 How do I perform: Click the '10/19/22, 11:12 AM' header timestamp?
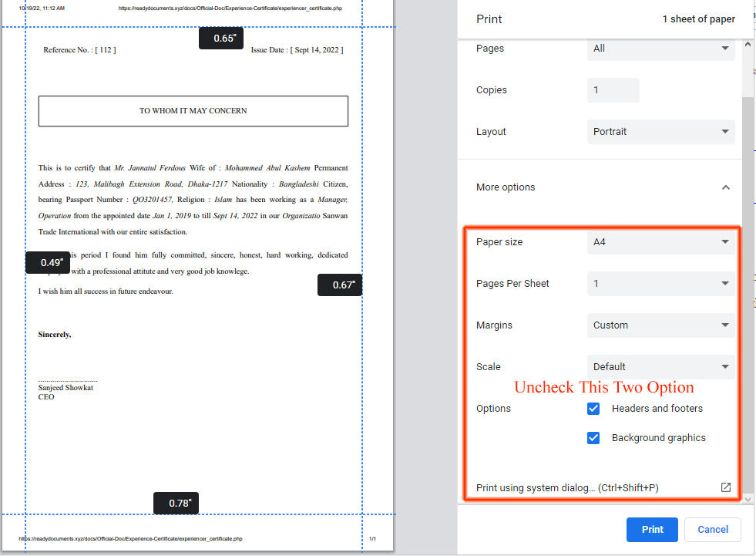click(42, 8)
